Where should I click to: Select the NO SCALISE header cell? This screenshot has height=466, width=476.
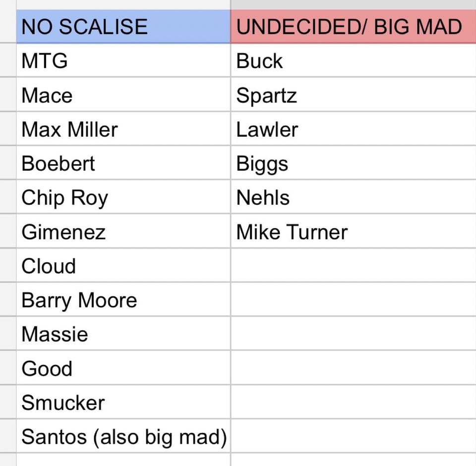tap(123, 27)
